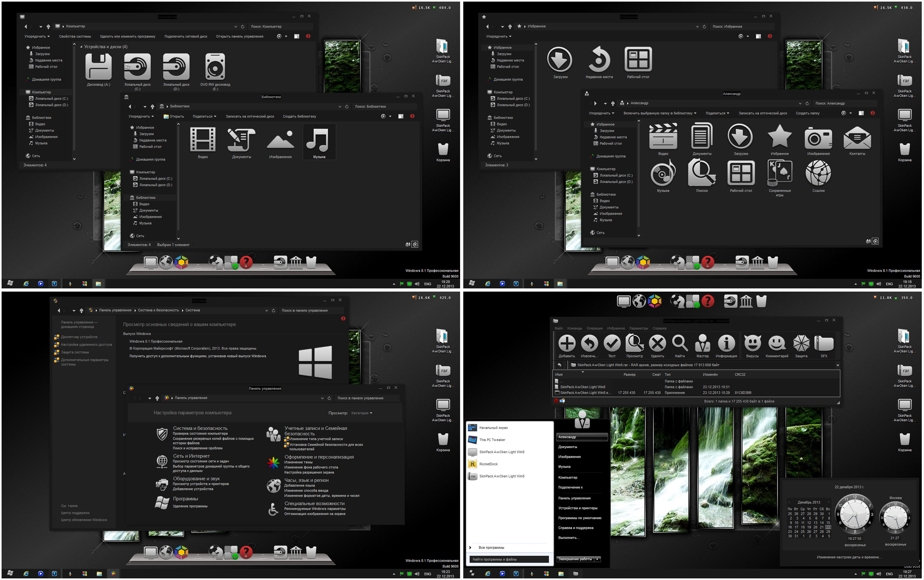Open arrow next to Завершение работы
Viewport: 924px width, 580px height.
point(597,559)
